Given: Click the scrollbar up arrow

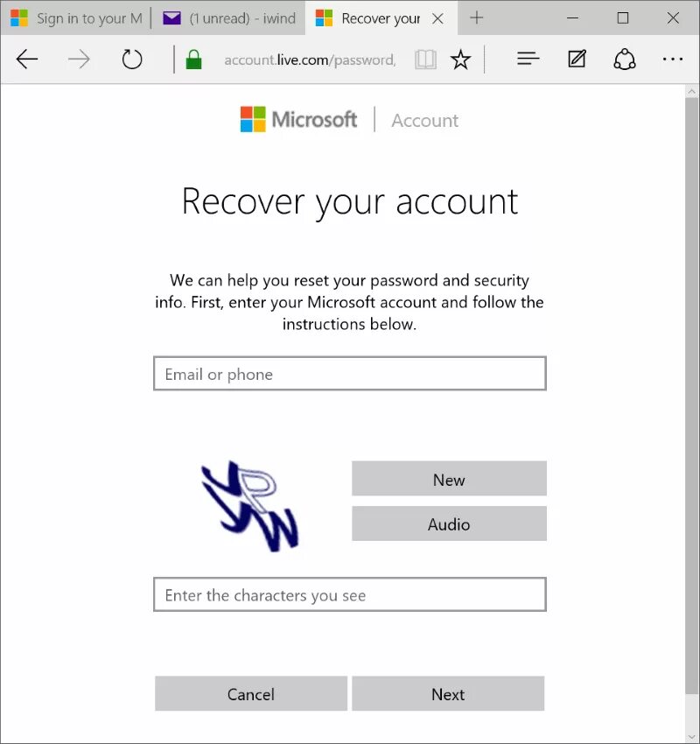Looking at the screenshot, I should click(x=692, y=91).
